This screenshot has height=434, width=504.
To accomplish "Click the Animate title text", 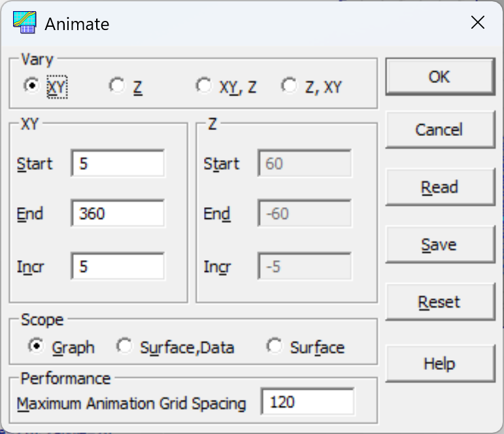I will point(77,24).
